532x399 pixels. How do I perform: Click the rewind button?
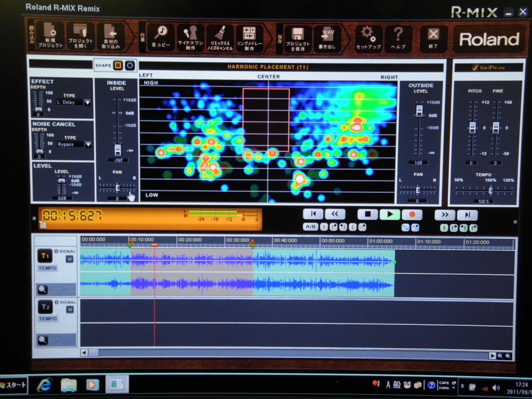pos(335,214)
